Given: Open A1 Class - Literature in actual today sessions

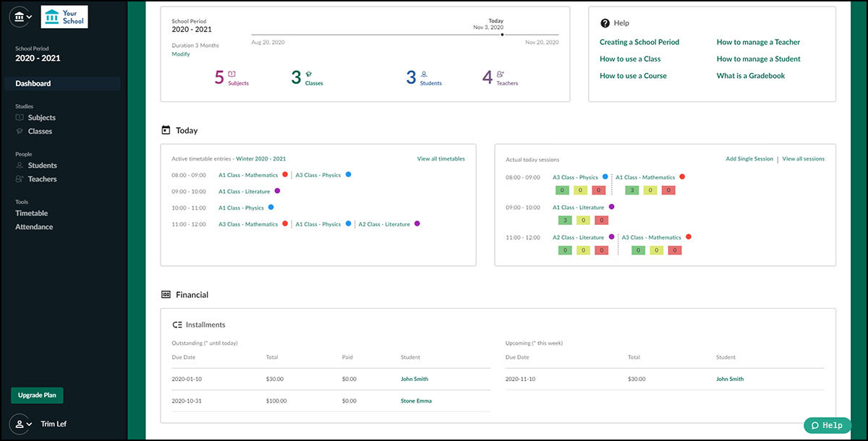Looking at the screenshot, I should (x=579, y=207).
